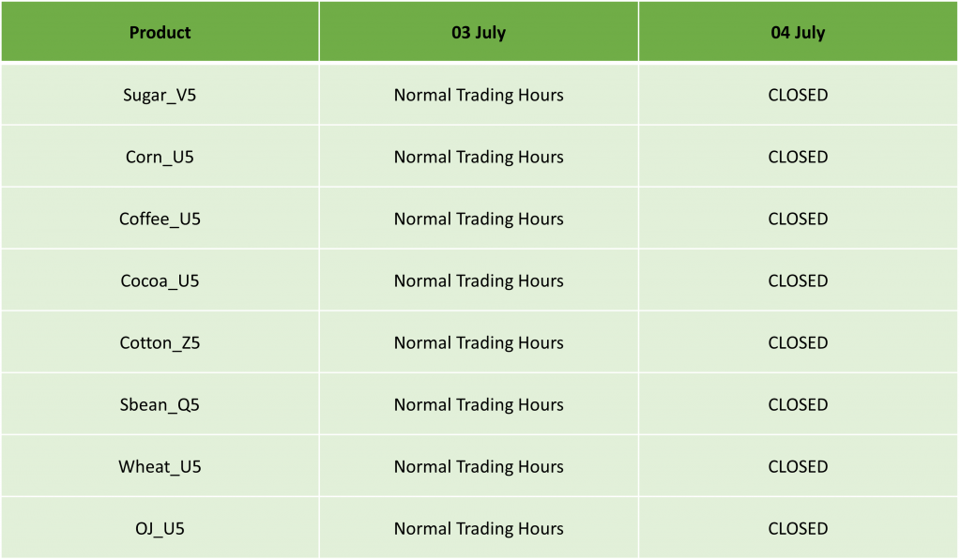
Task: Select the 04 July column header
Action: pyautogui.click(x=798, y=32)
